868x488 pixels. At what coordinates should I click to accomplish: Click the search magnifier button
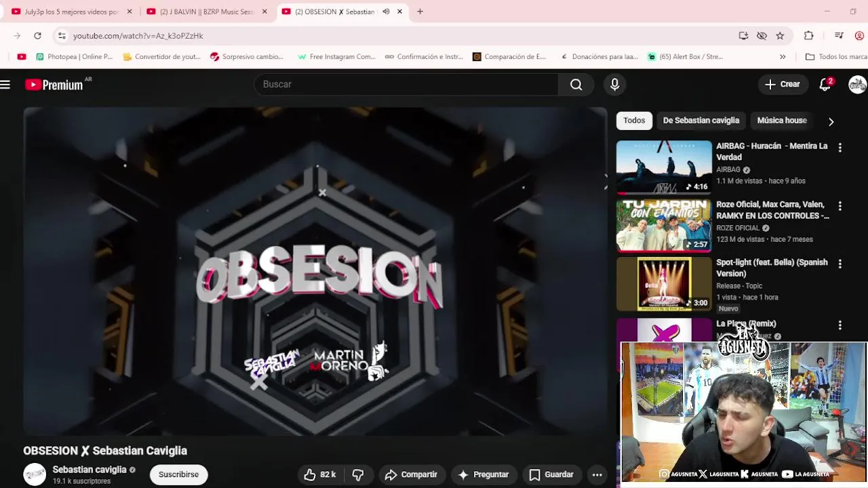576,84
